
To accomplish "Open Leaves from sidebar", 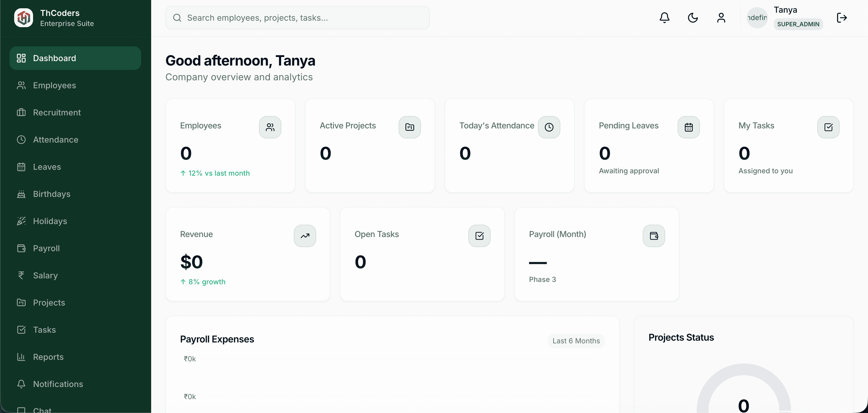I will pos(75,167).
